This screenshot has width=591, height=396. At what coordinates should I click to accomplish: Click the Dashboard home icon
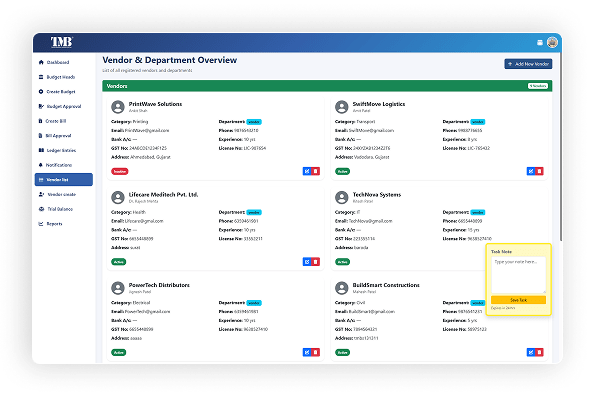(41, 62)
